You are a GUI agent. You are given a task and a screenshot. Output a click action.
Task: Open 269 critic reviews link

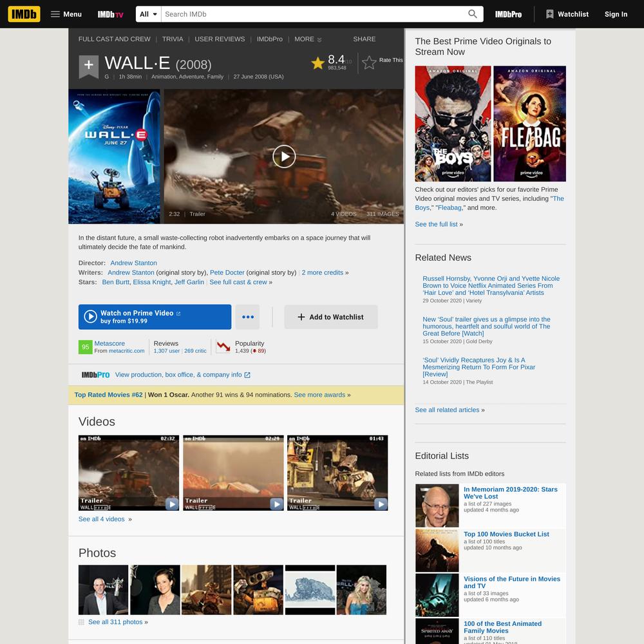(x=195, y=351)
